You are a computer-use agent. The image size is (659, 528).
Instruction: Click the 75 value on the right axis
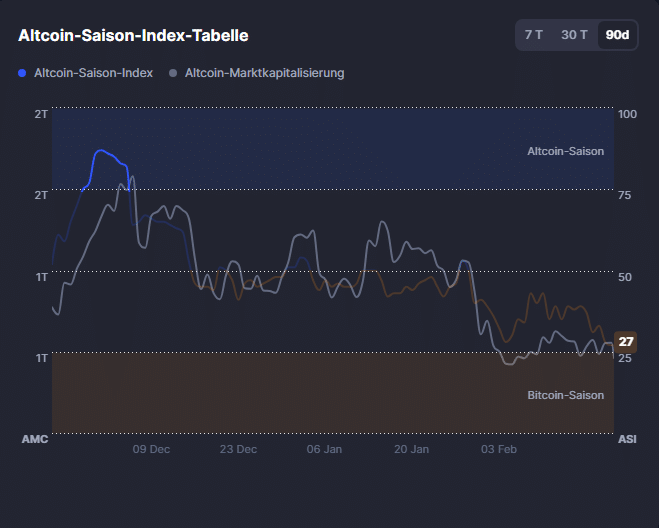click(624, 195)
